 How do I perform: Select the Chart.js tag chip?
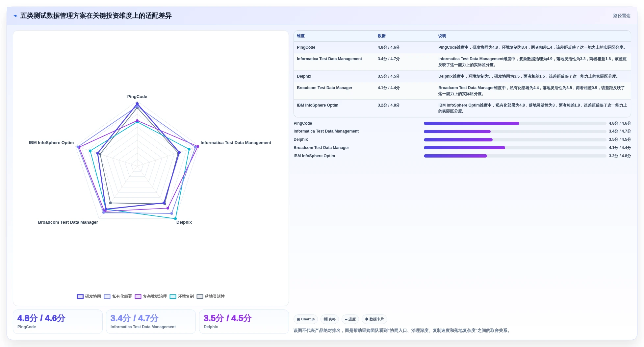pos(306,319)
